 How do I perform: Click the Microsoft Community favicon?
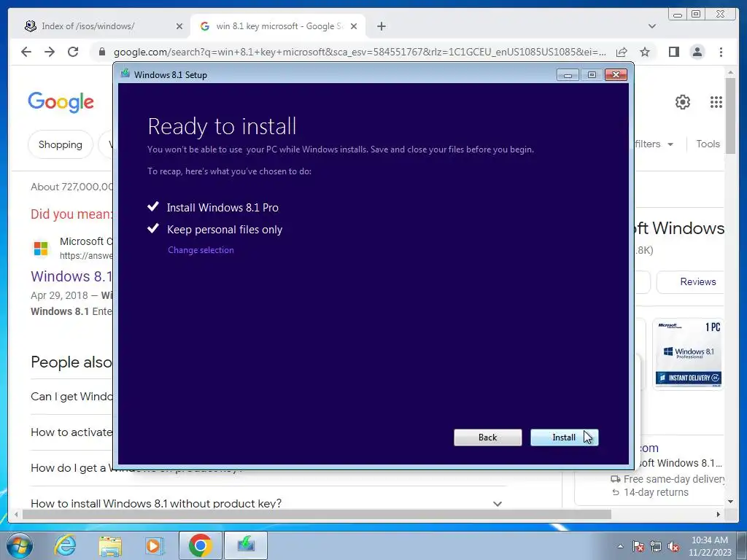click(41, 248)
